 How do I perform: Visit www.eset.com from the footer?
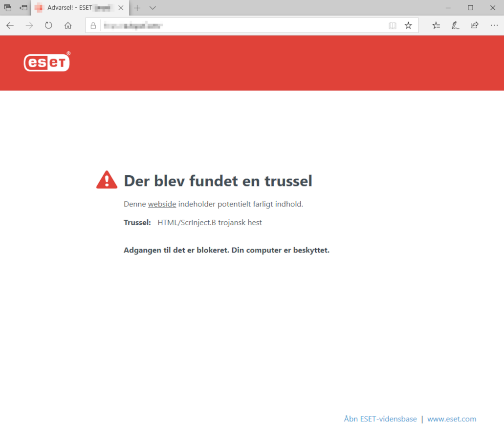(451, 419)
